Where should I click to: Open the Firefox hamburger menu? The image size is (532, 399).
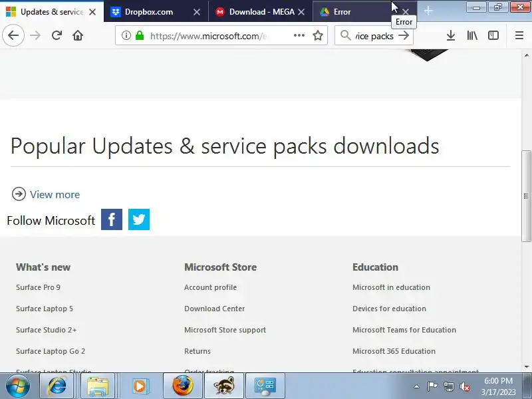point(519,35)
